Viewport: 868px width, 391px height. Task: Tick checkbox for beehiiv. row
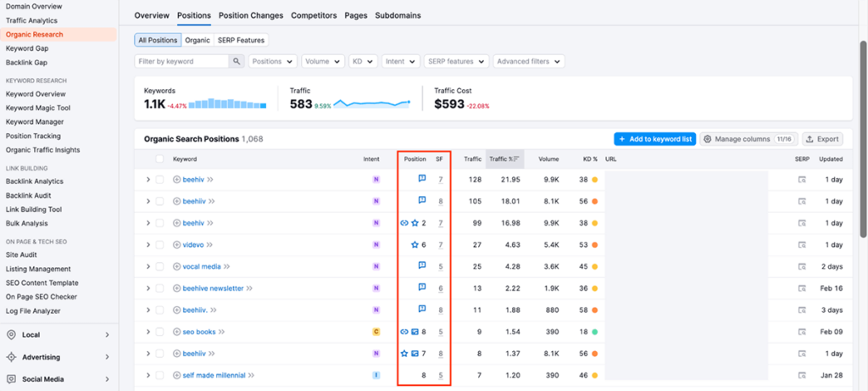(159, 310)
